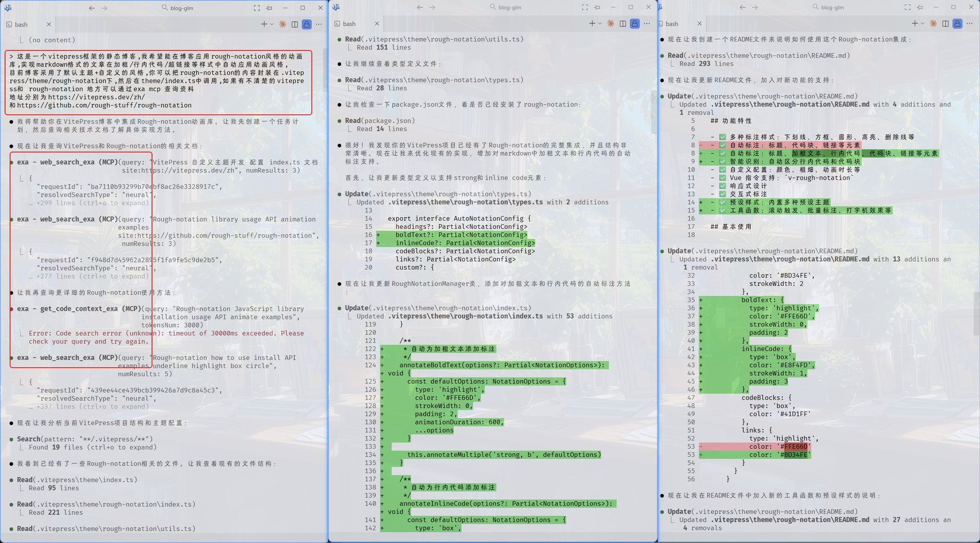Click the pin icon in the middle window
Image resolution: width=980 pixels, height=543 pixels.
597,7
